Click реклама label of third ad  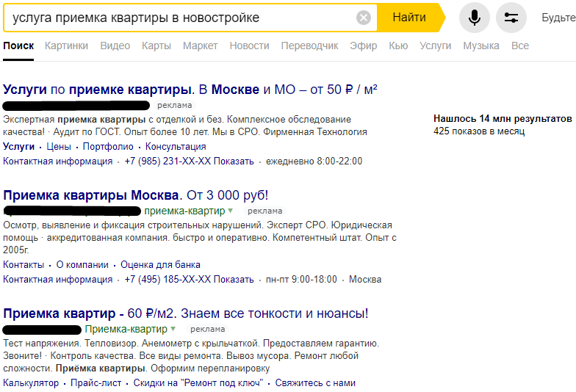(207, 329)
